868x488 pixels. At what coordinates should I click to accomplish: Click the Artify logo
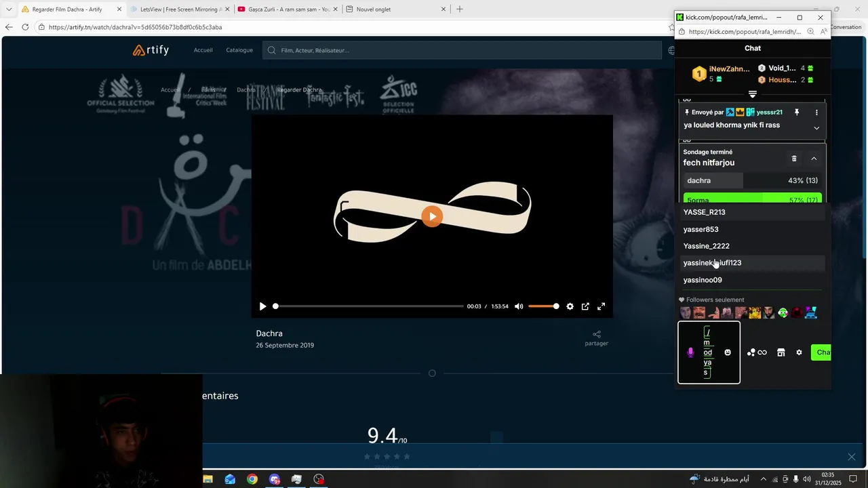point(151,50)
